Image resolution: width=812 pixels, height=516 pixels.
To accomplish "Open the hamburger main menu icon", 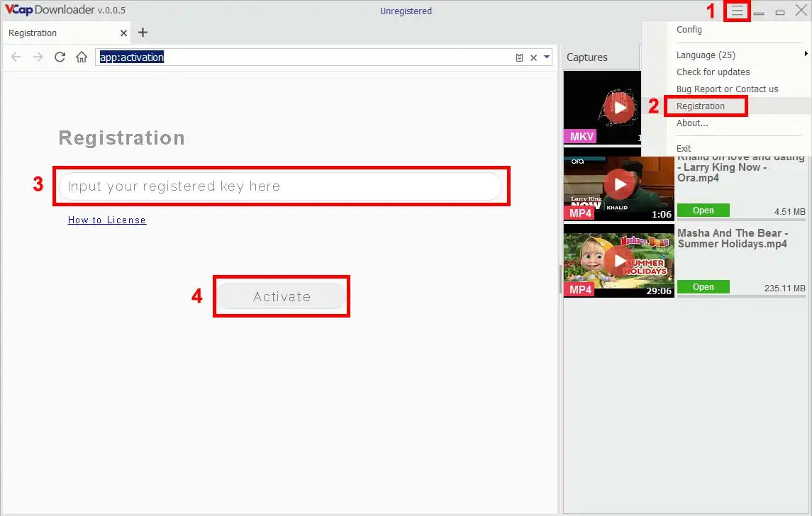I will pos(738,11).
